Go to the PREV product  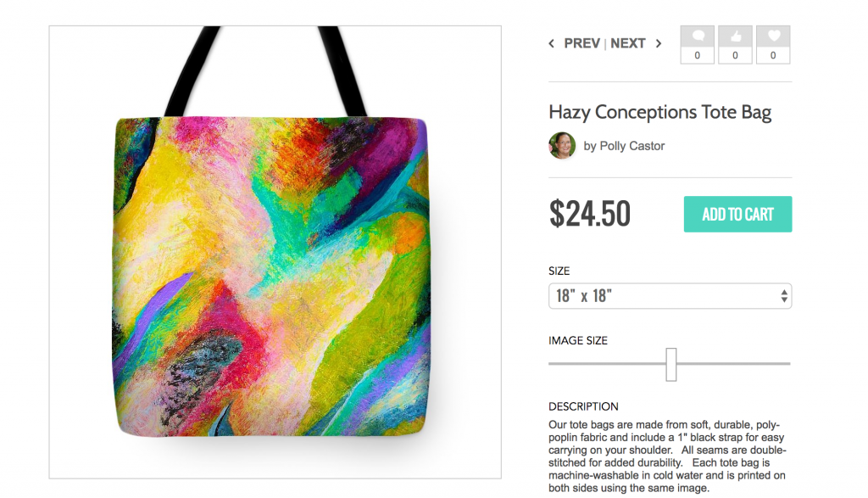tap(581, 43)
